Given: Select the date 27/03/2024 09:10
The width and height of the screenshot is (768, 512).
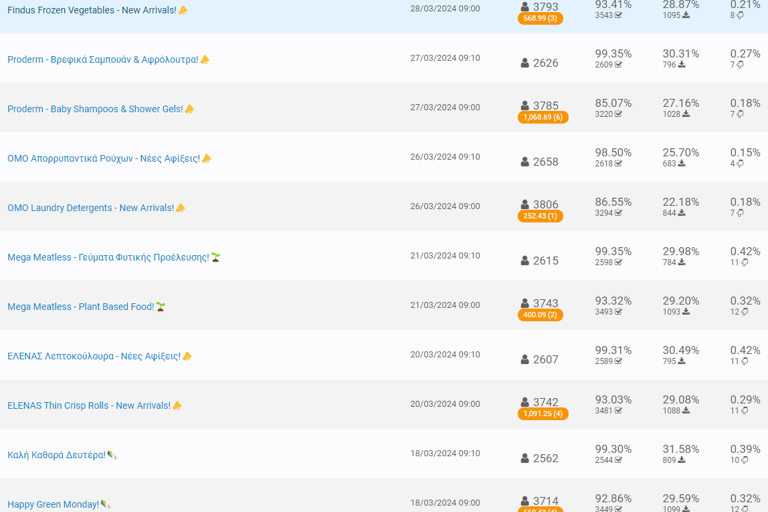Looking at the screenshot, I should tap(445, 58).
